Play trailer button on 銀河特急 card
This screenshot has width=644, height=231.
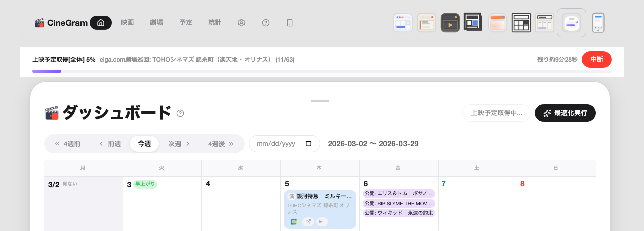click(322, 222)
